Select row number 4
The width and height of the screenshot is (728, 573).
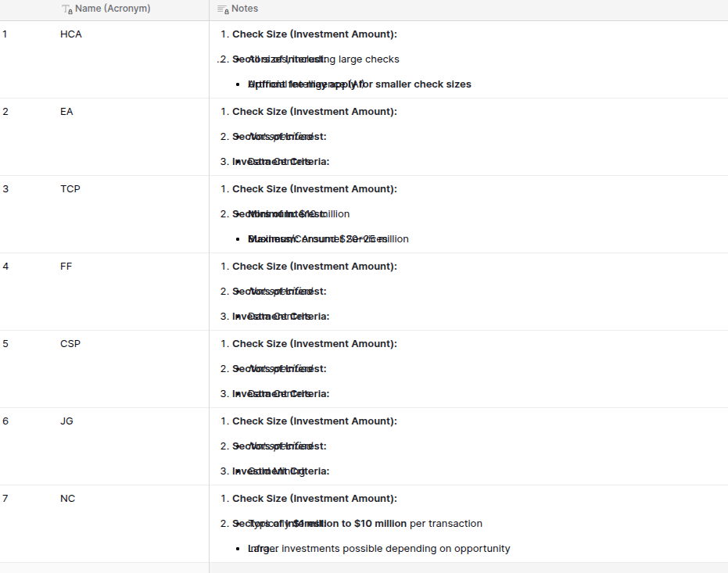(x=5, y=267)
